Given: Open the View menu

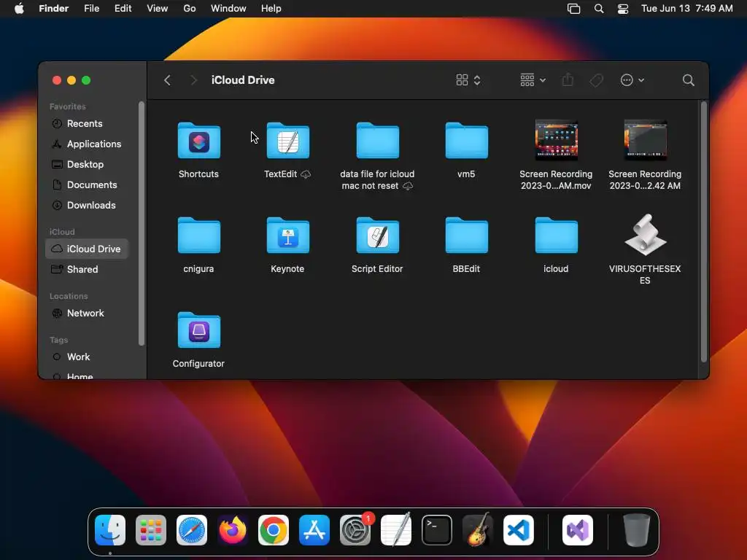Looking at the screenshot, I should 158,9.
